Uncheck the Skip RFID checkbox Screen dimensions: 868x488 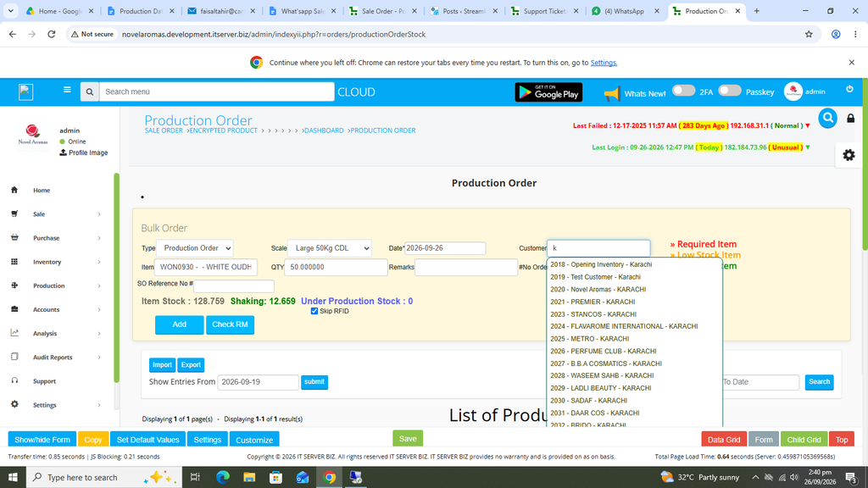tap(314, 311)
